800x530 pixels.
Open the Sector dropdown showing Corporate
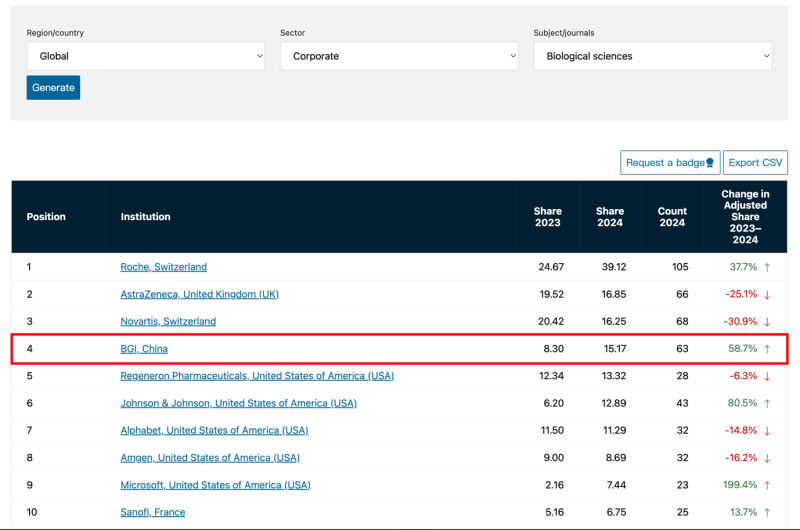pos(399,56)
